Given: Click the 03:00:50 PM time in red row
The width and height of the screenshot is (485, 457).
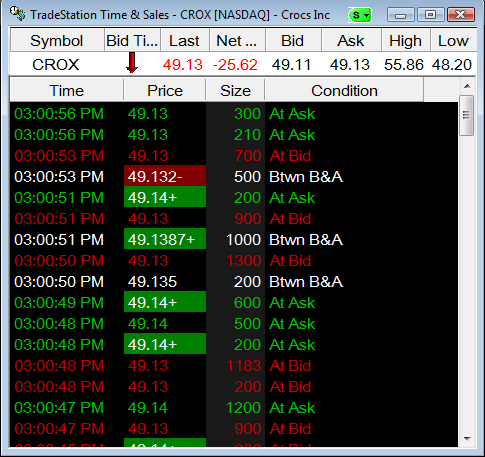Looking at the screenshot, I should tap(59, 261).
